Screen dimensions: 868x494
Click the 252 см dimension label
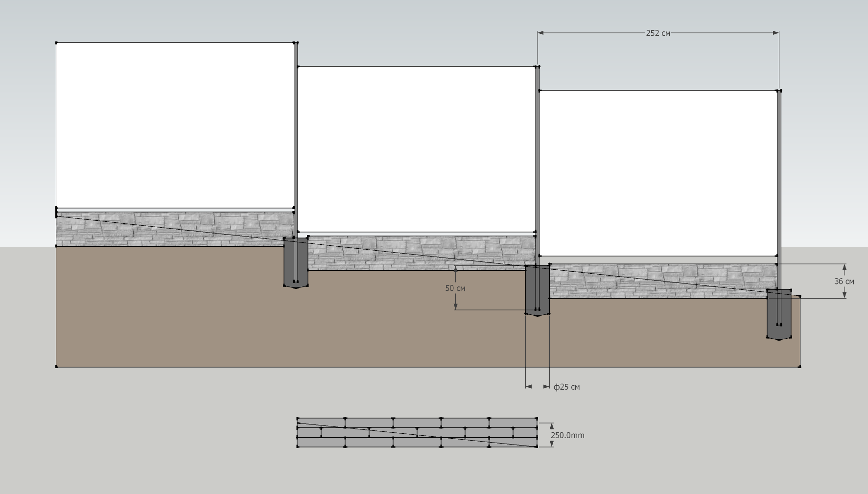coord(657,33)
